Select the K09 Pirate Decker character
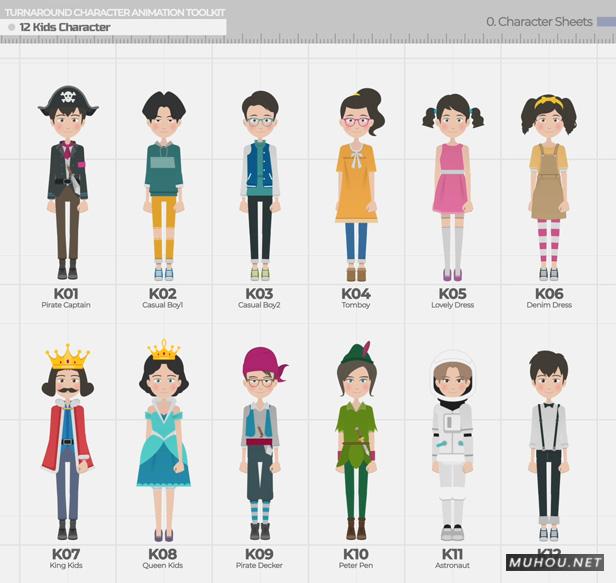 point(262,443)
